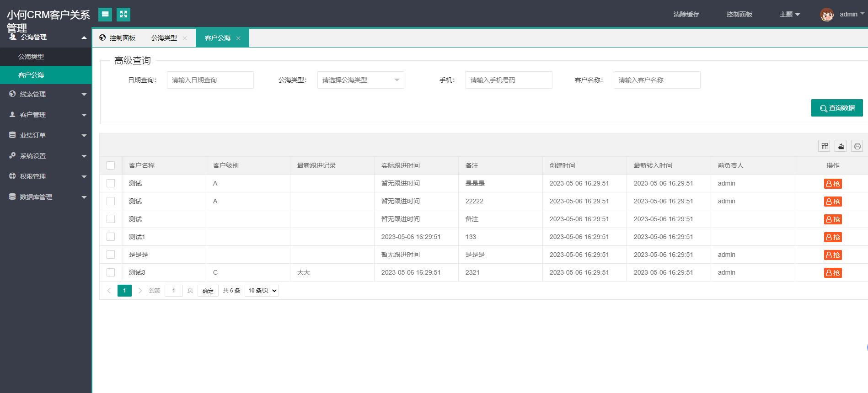
Task: Click the 线索管理 globe icon
Action: click(12, 94)
